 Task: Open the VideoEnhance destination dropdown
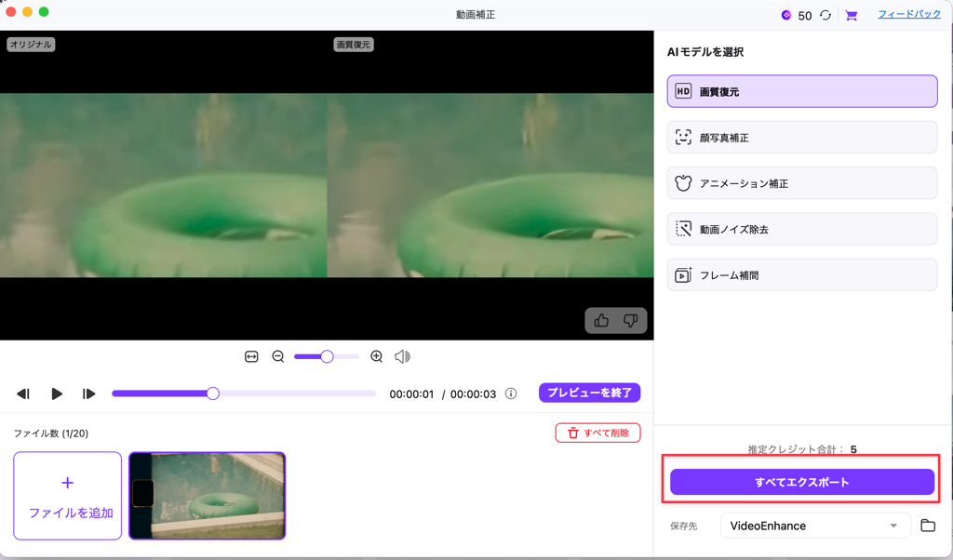coord(815,526)
